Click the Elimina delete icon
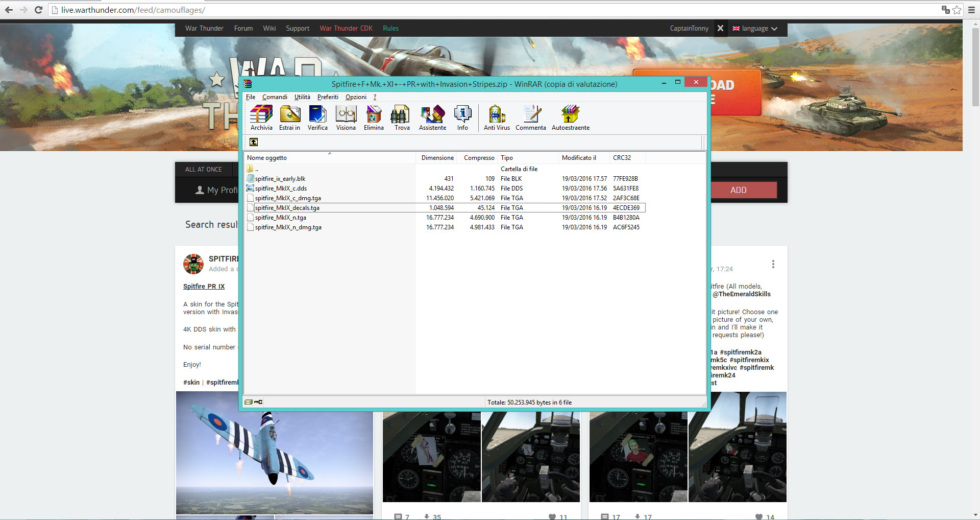The height and width of the screenshot is (520, 980). coord(374,118)
